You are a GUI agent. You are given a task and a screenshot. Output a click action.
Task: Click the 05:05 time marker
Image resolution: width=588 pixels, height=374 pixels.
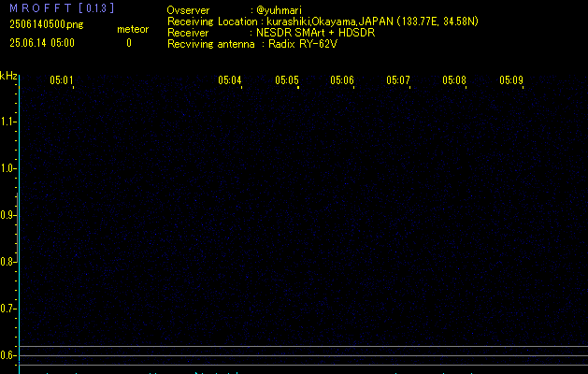287,80
